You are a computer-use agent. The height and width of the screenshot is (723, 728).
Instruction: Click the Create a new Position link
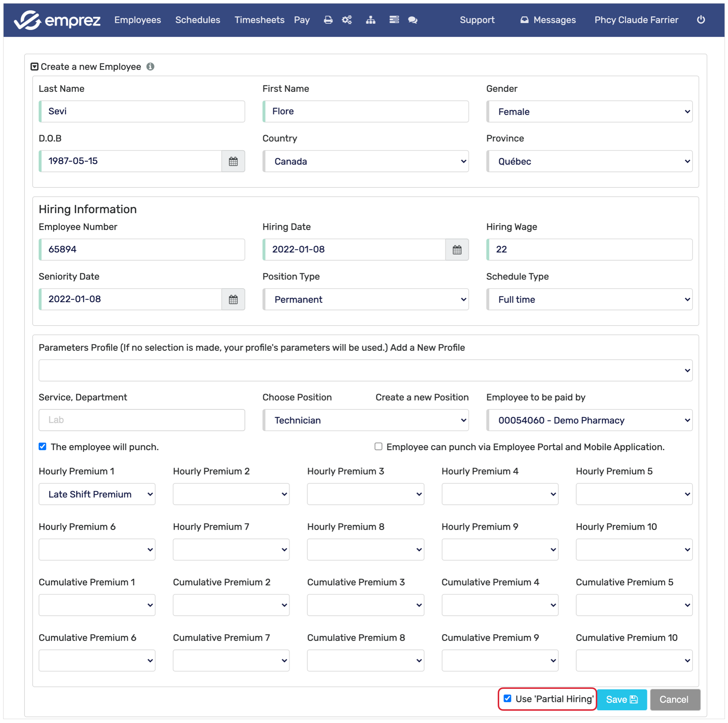(422, 397)
